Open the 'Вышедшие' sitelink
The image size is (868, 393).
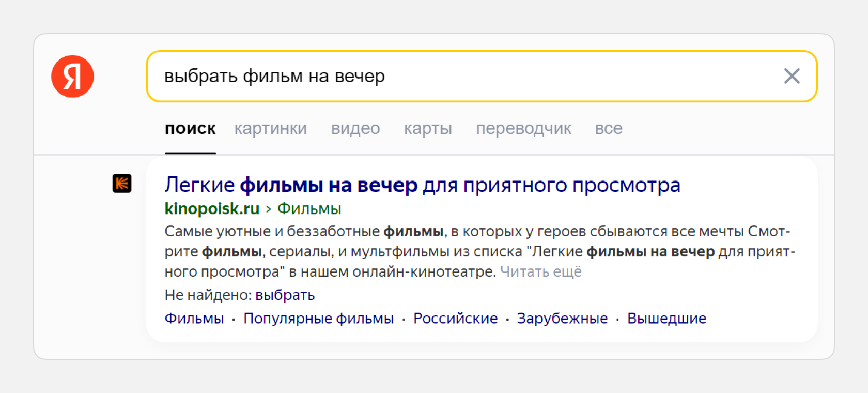(x=667, y=318)
